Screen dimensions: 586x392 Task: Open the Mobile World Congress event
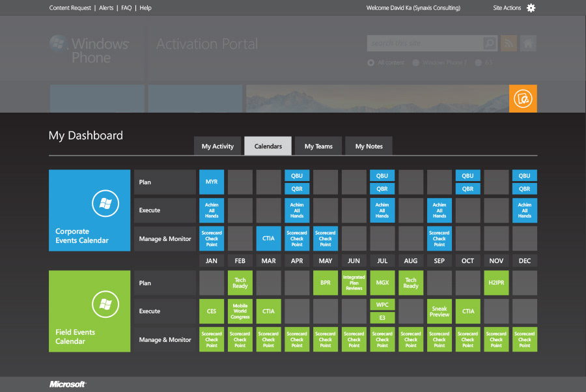click(240, 311)
